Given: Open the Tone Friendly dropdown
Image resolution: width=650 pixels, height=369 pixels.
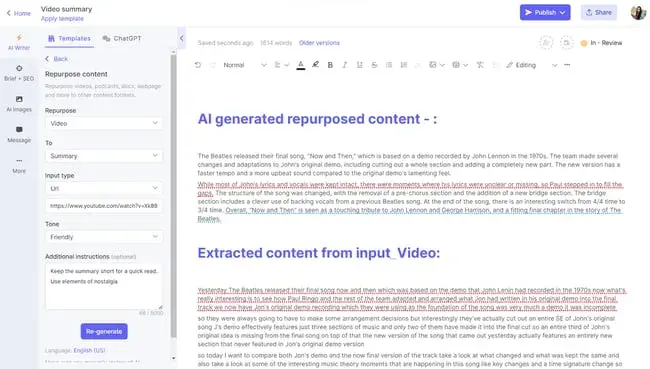Looking at the screenshot, I should click(x=104, y=237).
